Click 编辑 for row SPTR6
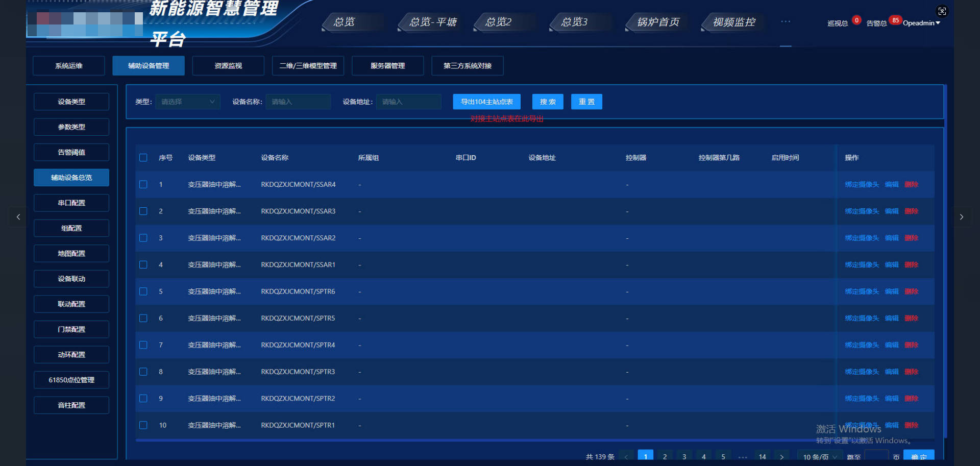This screenshot has height=466, width=980. (892, 291)
